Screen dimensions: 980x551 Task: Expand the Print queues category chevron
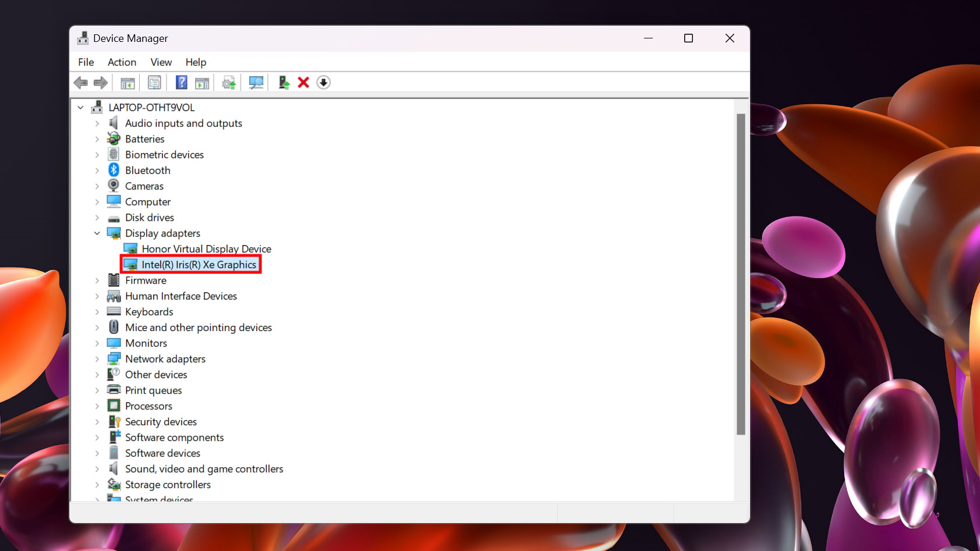click(97, 390)
